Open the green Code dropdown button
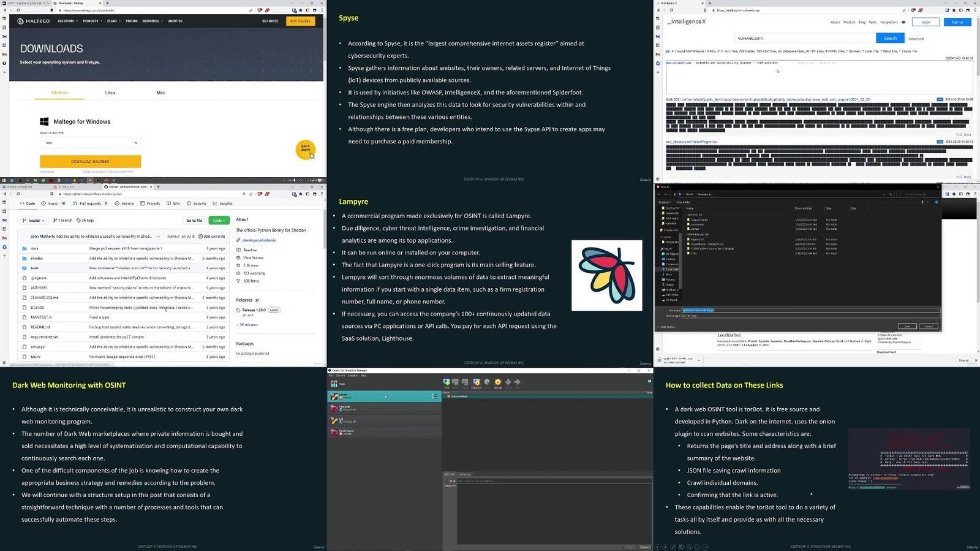The width and height of the screenshot is (980, 551). pos(219,220)
